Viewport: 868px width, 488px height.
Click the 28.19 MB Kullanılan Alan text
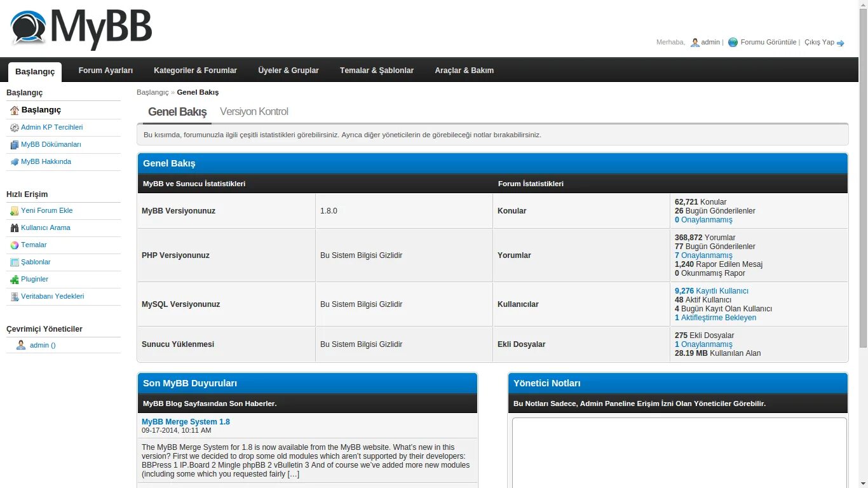717,353
